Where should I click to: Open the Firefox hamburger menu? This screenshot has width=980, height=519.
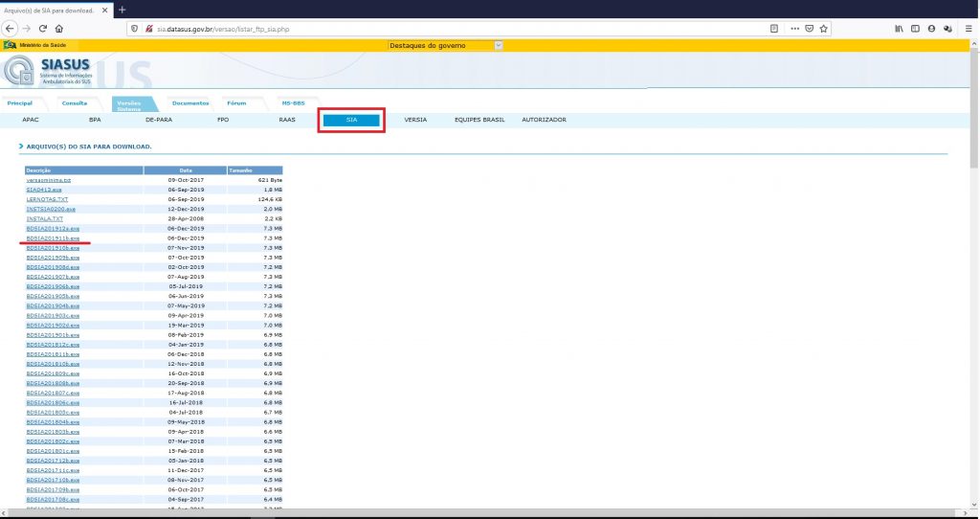click(x=966, y=29)
